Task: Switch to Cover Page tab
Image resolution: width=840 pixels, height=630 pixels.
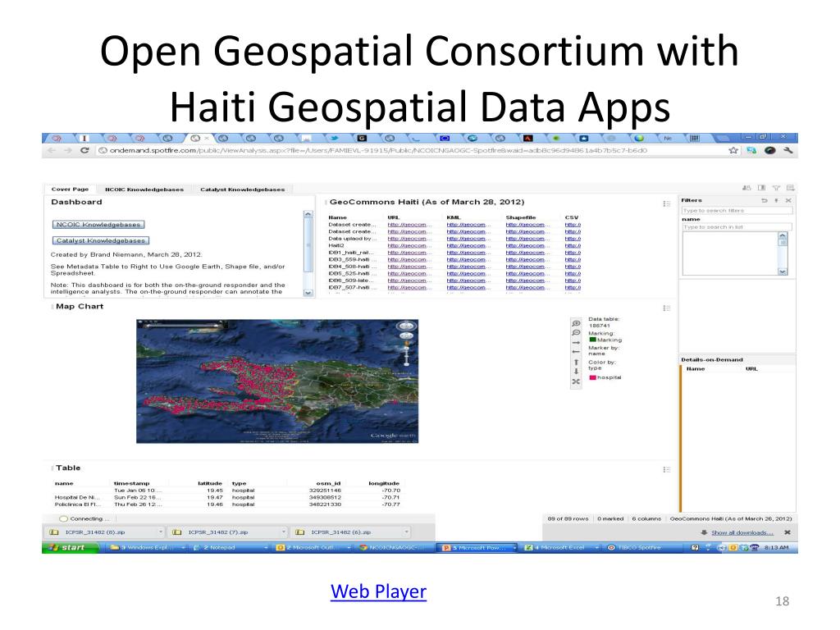Action: [70, 189]
